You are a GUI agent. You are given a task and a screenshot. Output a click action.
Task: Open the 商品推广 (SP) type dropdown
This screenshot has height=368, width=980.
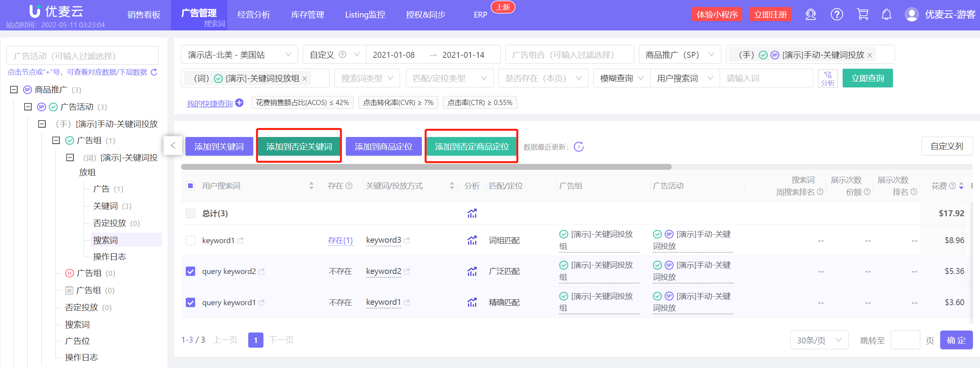[x=680, y=55]
